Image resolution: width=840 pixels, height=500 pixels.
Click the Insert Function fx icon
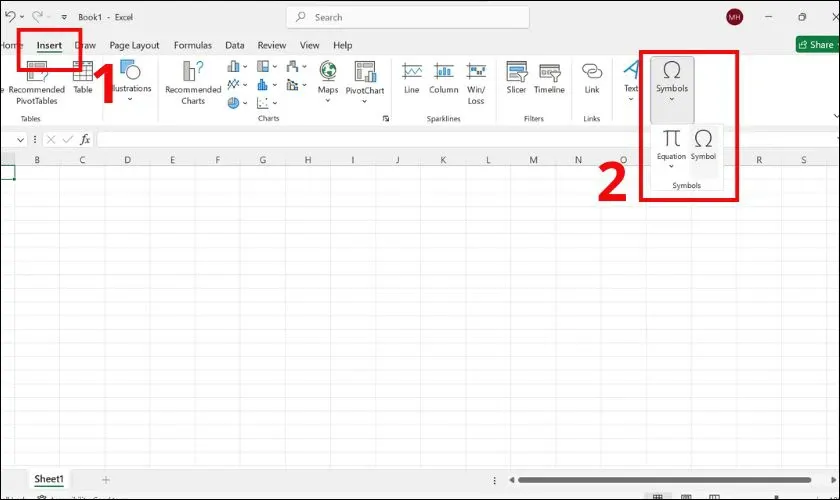(x=86, y=140)
